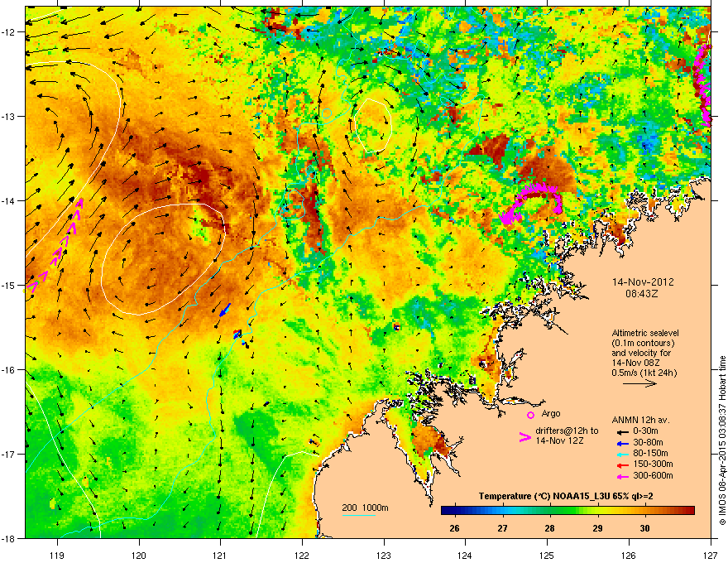
Task: Click latitude axis label -13
Action: (9, 116)
